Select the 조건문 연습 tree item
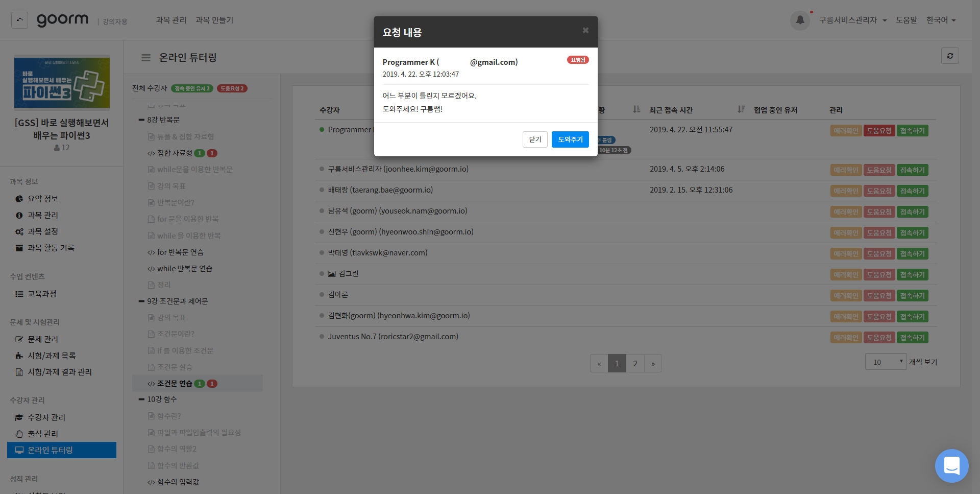The height and width of the screenshot is (494, 980). (175, 384)
